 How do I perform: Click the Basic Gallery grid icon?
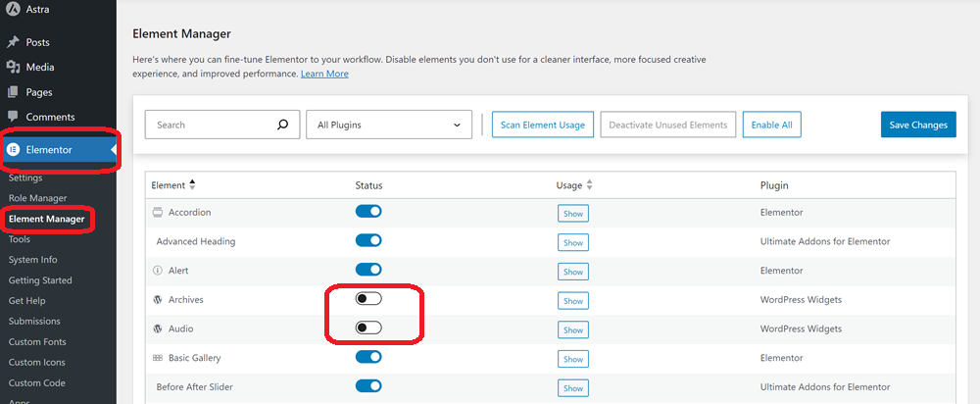[x=157, y=358]
